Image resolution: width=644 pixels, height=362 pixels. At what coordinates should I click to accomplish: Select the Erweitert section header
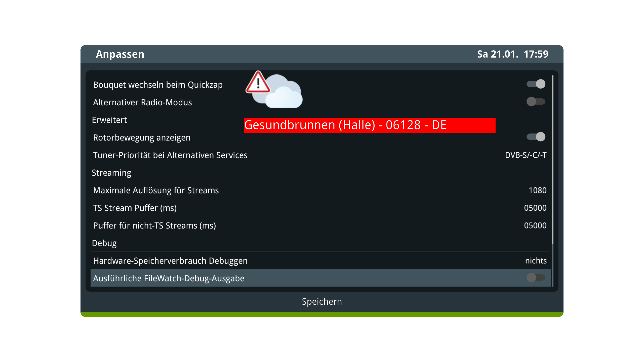[109, 120]
